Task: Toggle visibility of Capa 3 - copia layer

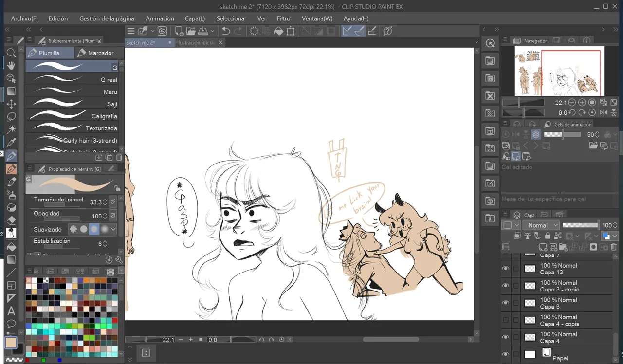Action: (506, 286)
